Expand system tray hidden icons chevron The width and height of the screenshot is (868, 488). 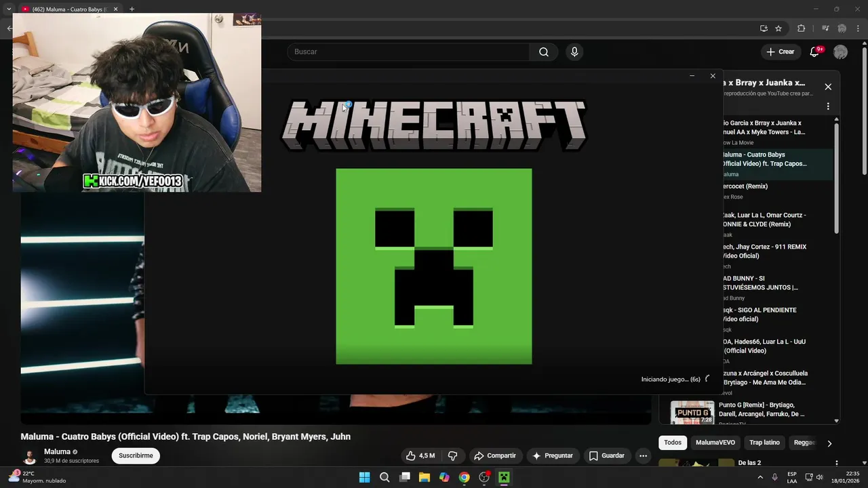point(760,477)
